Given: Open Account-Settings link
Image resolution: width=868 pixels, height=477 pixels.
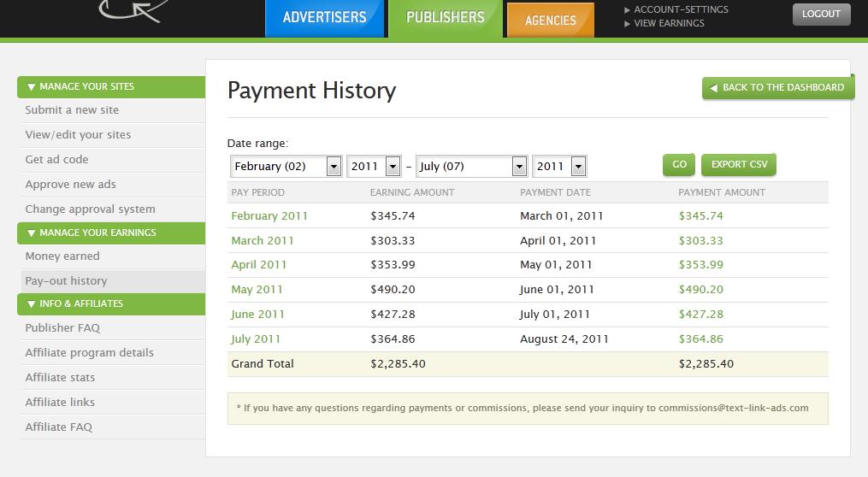Looking at the screenshot, I should (681, 9).
